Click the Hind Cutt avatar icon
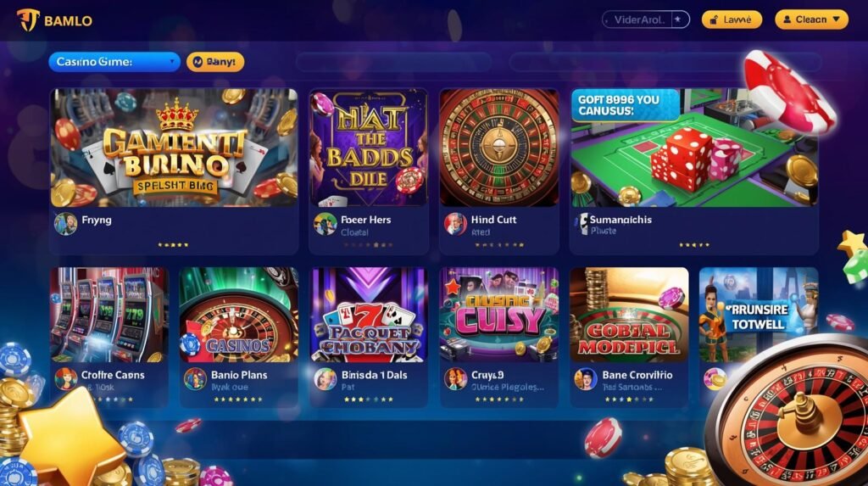 (455, 224)
